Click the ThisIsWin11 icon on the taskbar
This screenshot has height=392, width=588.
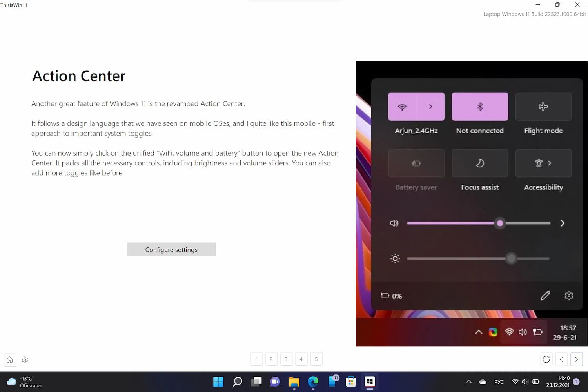click(x=370, y=381)
